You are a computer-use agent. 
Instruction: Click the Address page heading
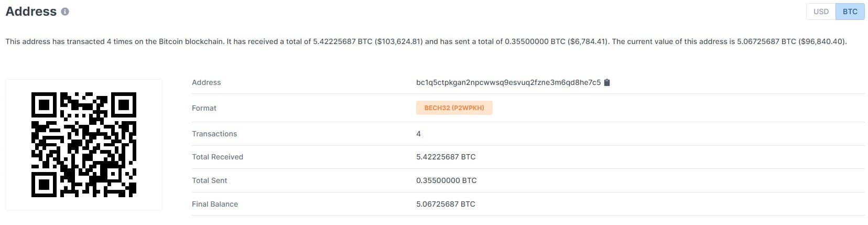(31, 12)
